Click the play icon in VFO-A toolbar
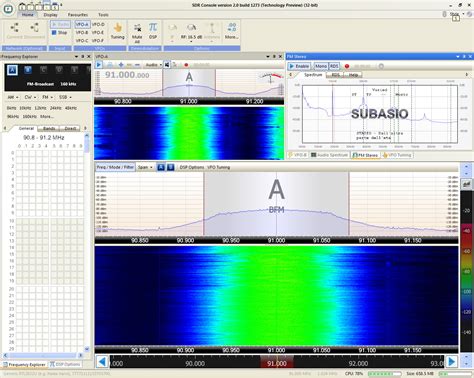The image size is (474, 378). 99,65
